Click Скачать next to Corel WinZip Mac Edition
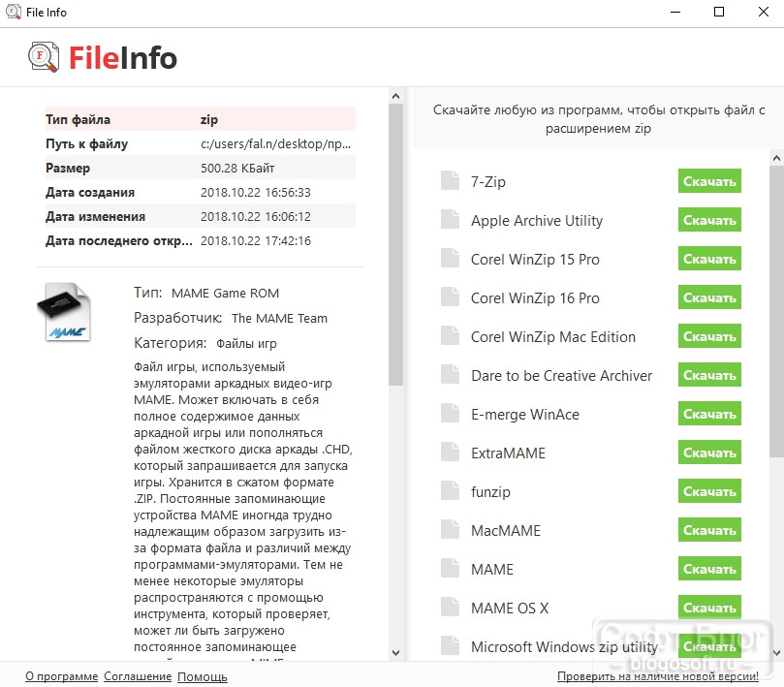Image resolution: width=784 pixels, height=687 pixels. (709, 336)
